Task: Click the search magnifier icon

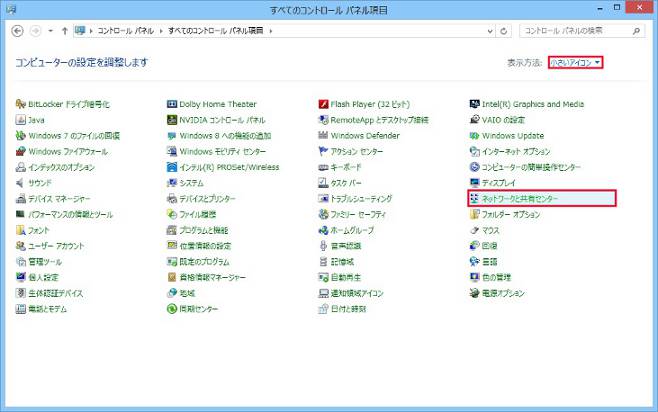Action: pos(637,31)
